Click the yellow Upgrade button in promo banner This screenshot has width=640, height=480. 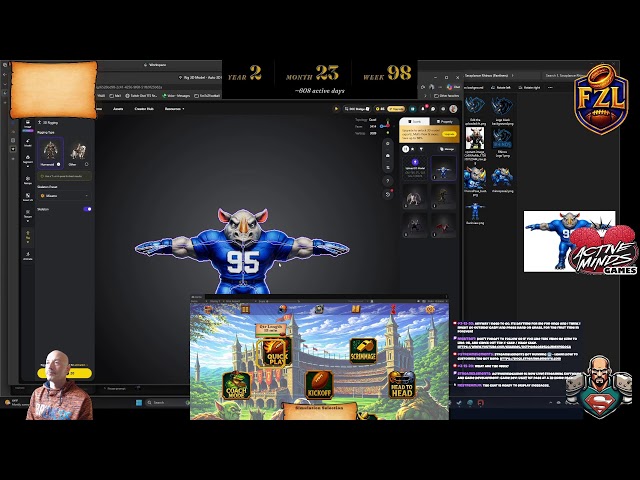coord(449,134)
